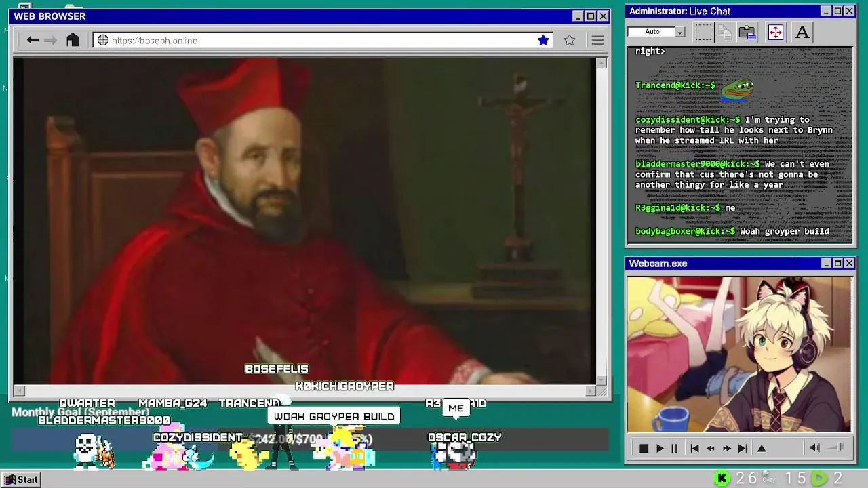Click the cardinal portrait in the browser
The height and width of the screenshot is (488, 868).
point(305,221)
